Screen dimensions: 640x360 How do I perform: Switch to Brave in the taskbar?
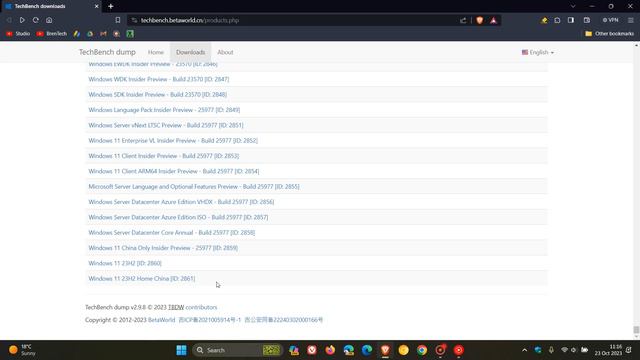click(x=385, y=350)
